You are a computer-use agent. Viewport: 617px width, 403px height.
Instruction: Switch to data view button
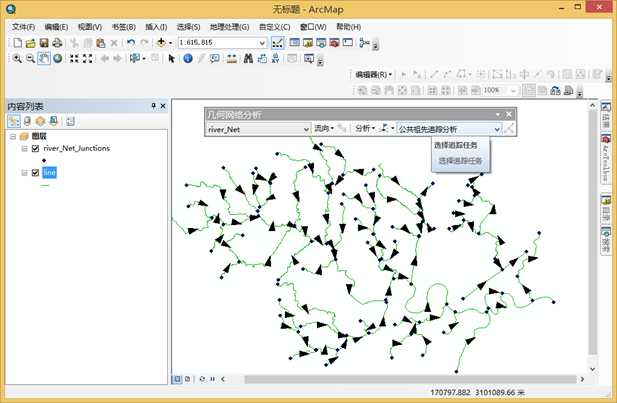click(177, 379)
